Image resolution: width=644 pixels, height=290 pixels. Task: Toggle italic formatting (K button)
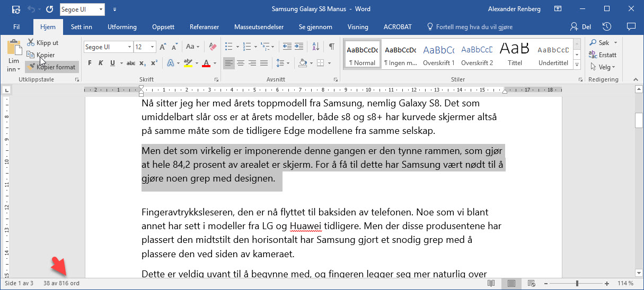[101, 64]
